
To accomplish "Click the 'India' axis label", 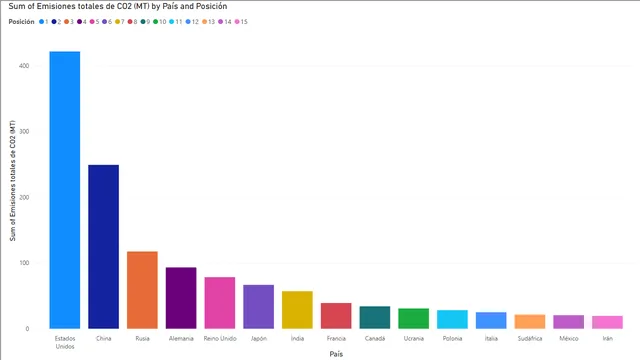I will click(x=298, y=338).
